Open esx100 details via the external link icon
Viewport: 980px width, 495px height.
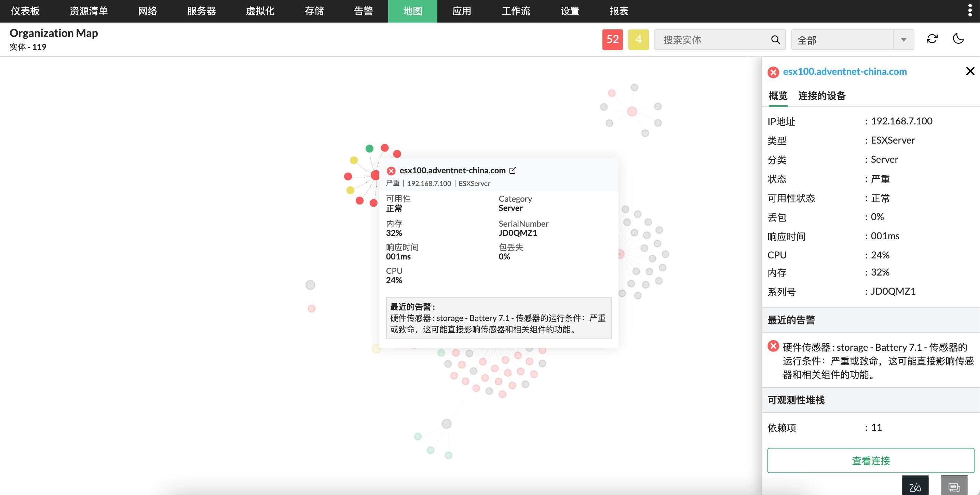pos(513,170)
